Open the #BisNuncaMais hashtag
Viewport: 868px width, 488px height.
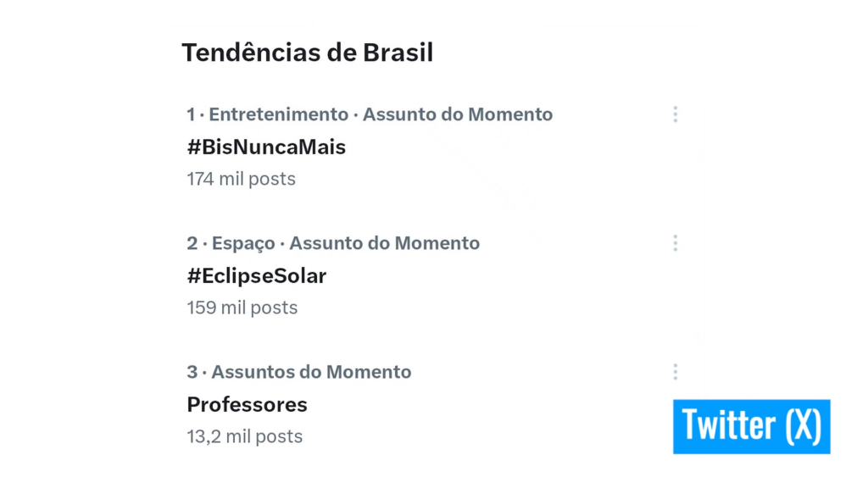[265, 147]
